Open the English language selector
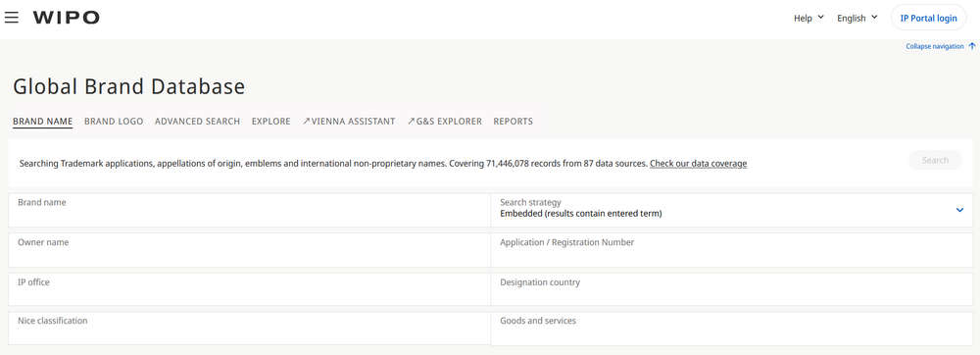980x355 pixels. 857,18
